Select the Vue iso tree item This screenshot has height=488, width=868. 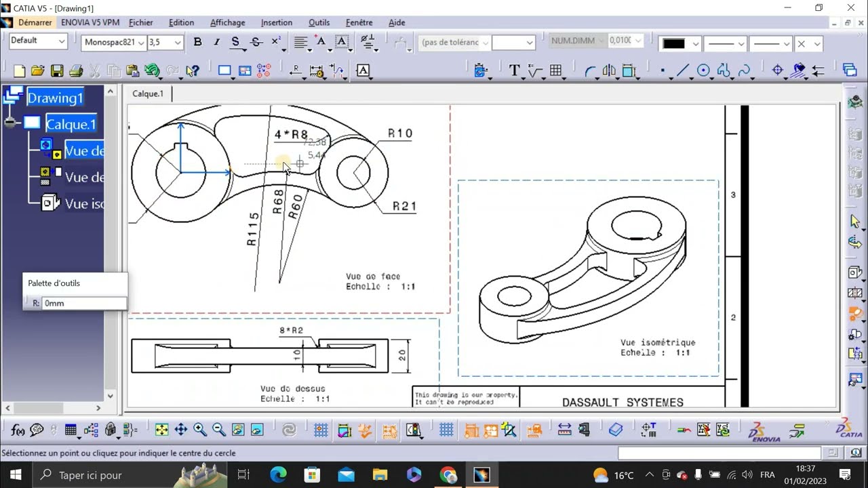pos(84,203)
